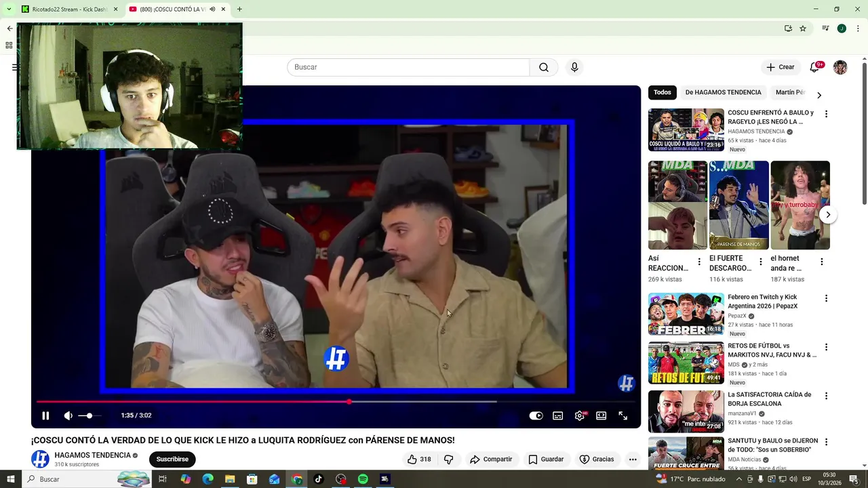
Task: Open La SATISFACTORIA CAÍDA DE BORJA ESCALONA
Action: click(x=769, y=399)
